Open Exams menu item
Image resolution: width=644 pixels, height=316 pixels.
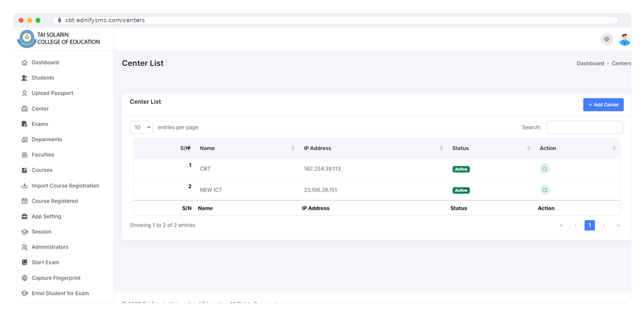coord(40,124)
